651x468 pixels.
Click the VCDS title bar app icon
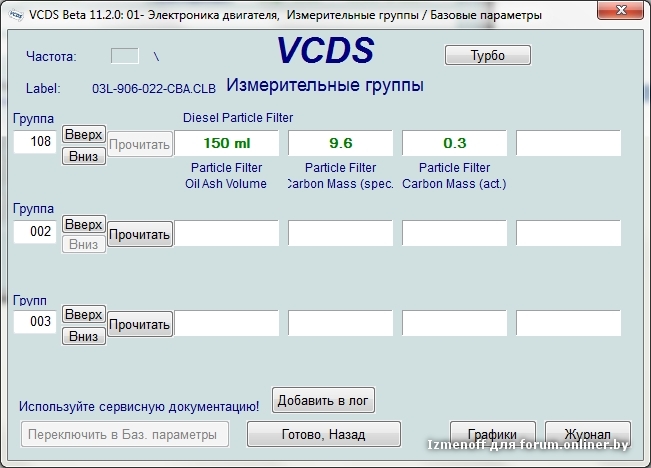point(16,15)
